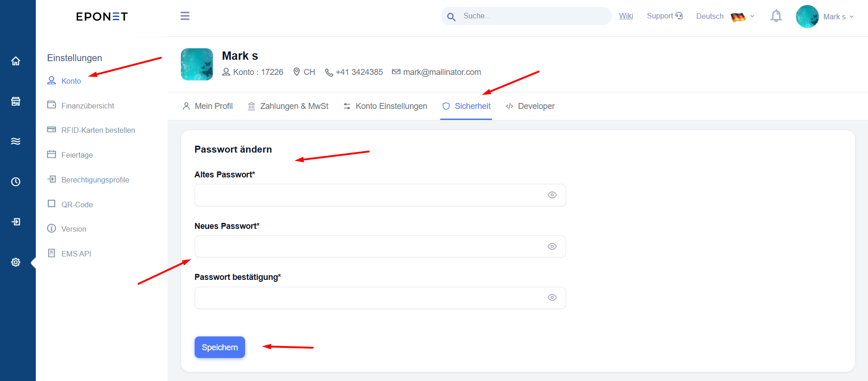Open the notifications bell

click(x=776, y=16)
